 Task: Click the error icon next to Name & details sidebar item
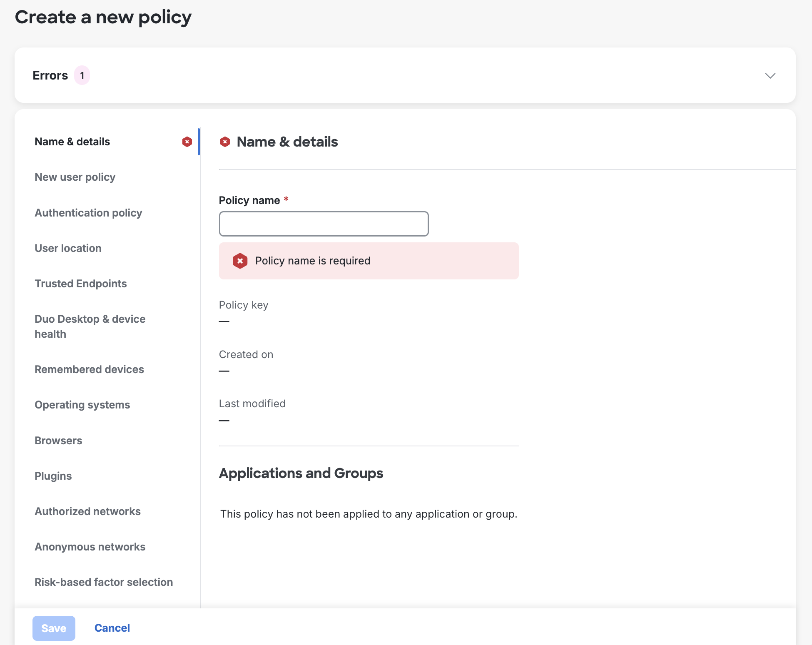187,142
